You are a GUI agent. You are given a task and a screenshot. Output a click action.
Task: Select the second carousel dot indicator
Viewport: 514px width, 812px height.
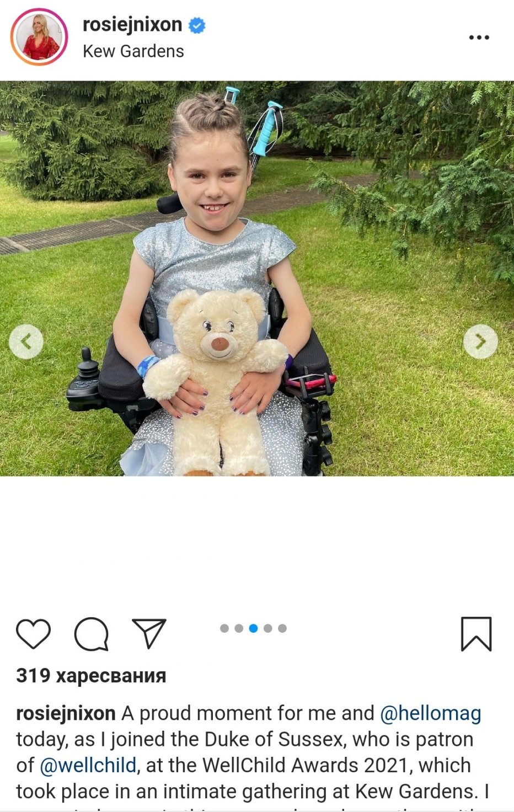[239, 628]
